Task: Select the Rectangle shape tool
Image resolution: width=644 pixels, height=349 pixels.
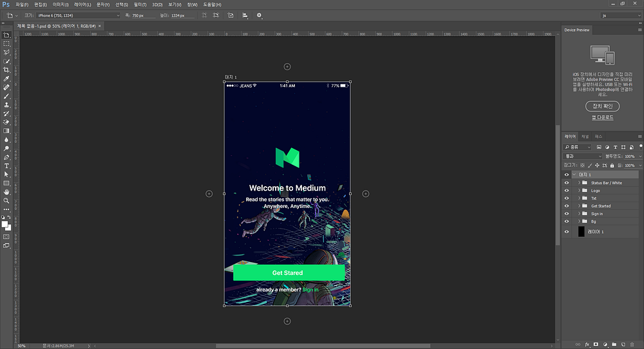Action: coord(6,183)
